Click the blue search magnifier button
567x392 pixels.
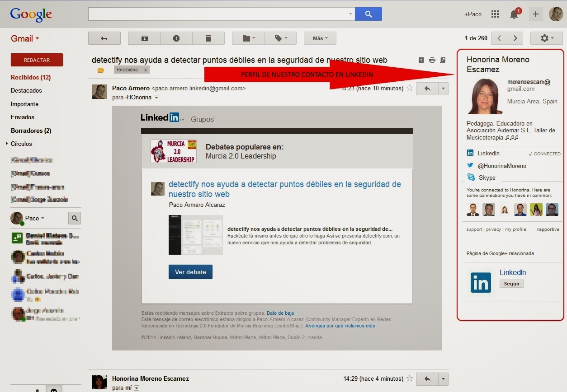pos(369,14)
